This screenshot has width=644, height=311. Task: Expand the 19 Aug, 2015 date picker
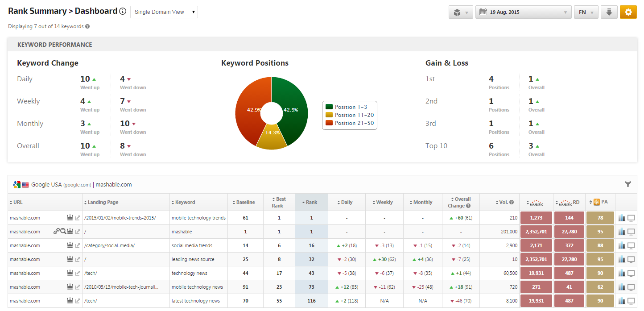point(523,12)
